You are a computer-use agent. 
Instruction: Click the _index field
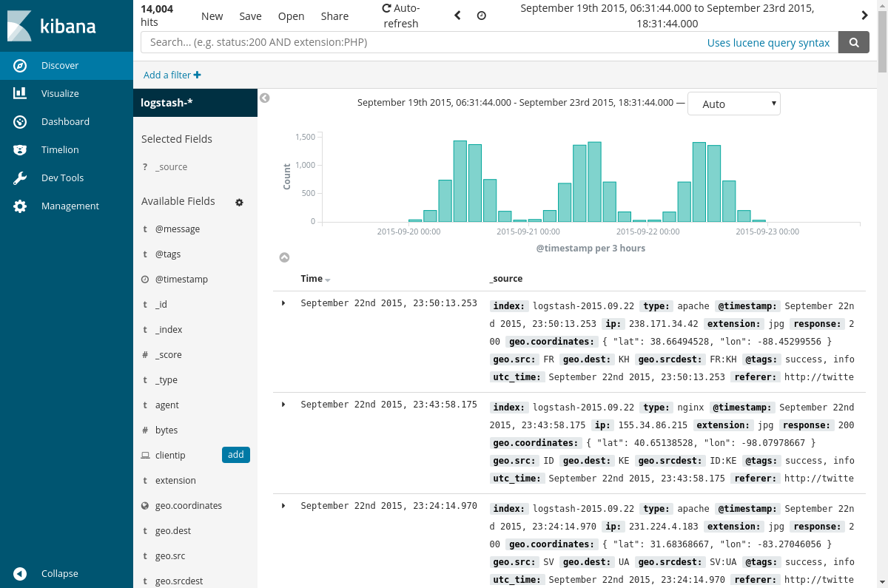(169, 330)
